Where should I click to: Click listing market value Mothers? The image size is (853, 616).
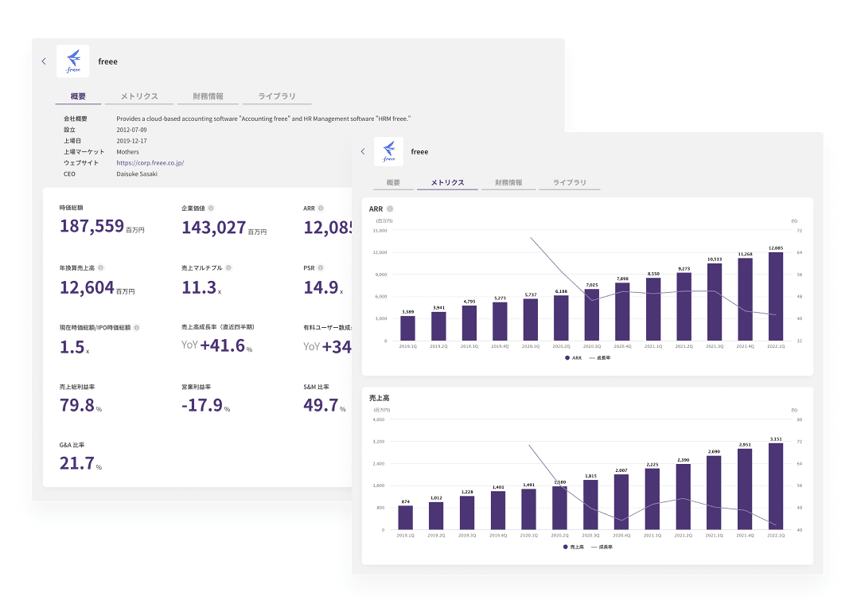(x=128, y=152)
